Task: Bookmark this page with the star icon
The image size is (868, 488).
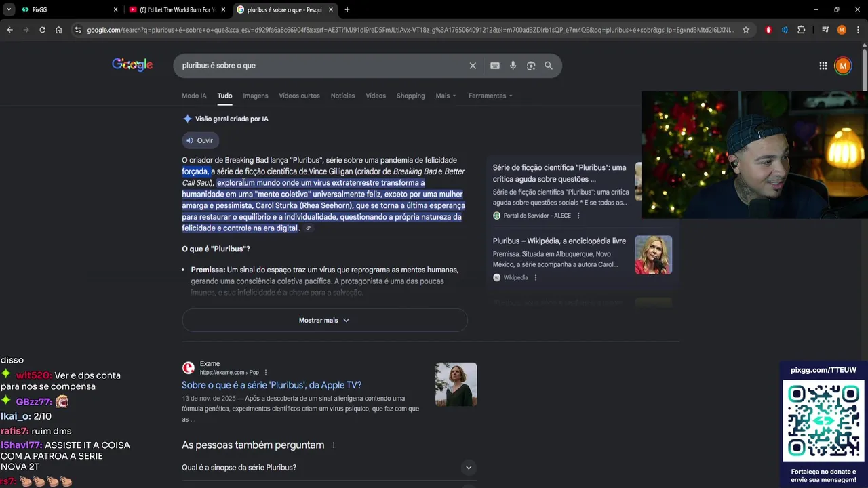Action: click(746, 30)
